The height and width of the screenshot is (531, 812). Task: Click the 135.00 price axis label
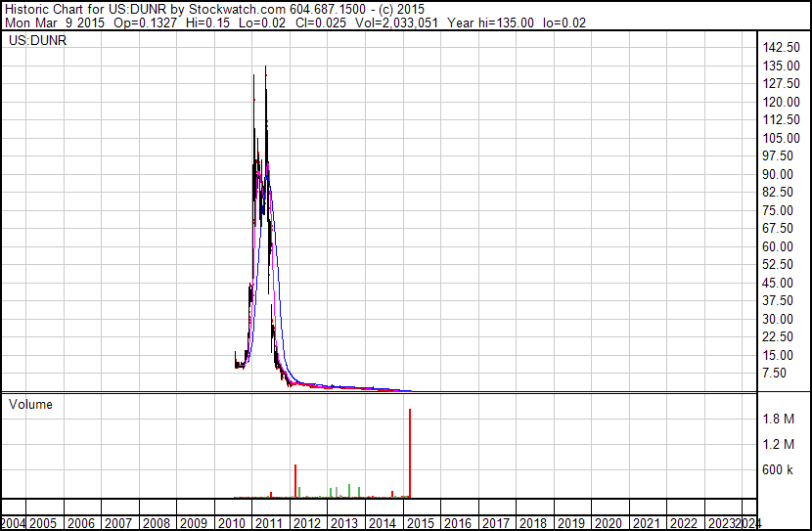point(782,66)
